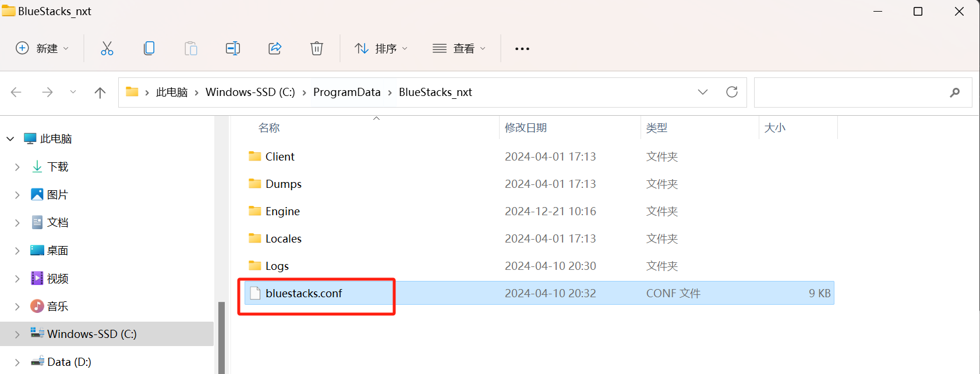Select the bluestacks.conf file

click(x=539, y=293)
